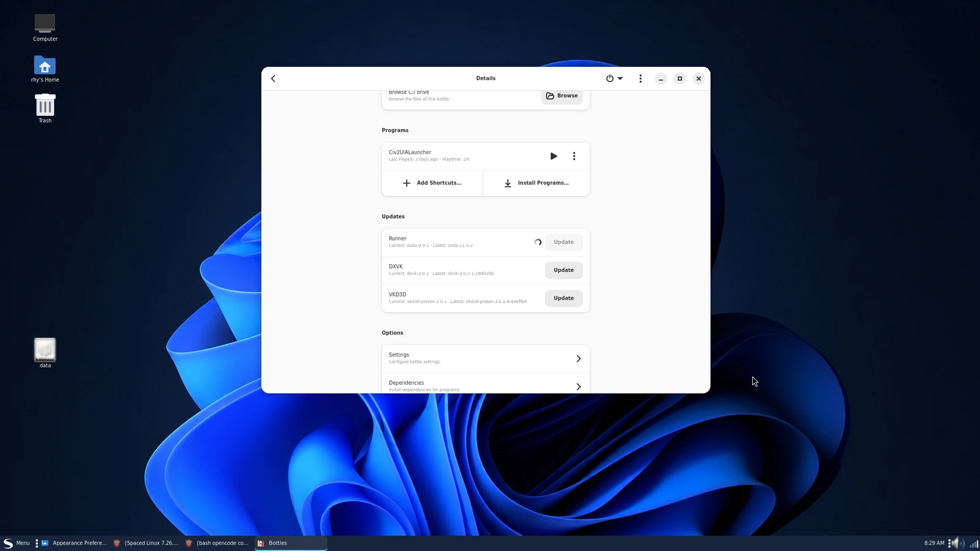The width and height of the screenshot is (980, 551).
Task: Select the data drive desktop icon
Action: coord(45,353)
